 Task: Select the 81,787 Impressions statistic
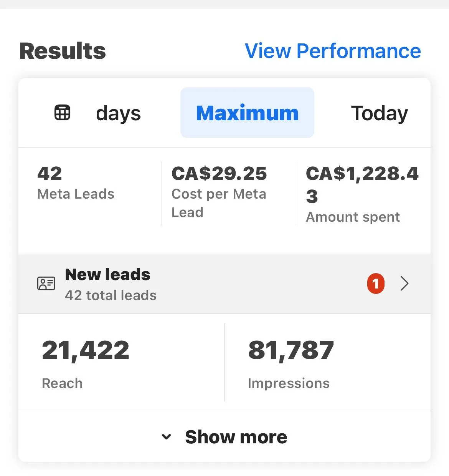pyautogui.click(x=291, y=350)
